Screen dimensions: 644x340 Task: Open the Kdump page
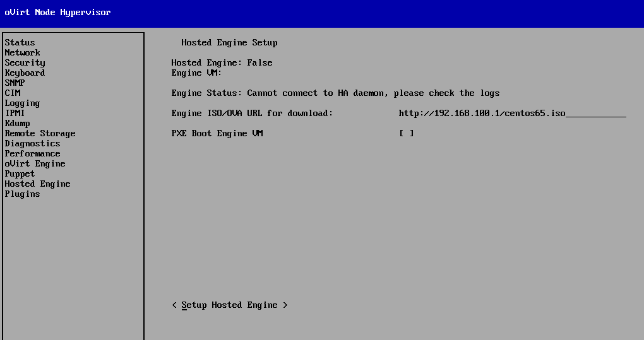pos(17,124)
